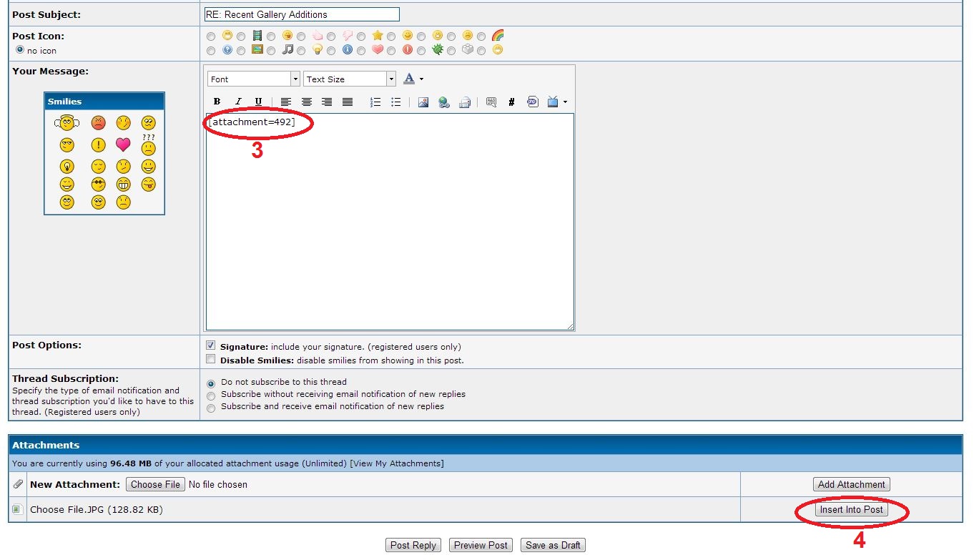The width and height of the screenshot is (974, 560).
Task: Toggle bold text formatting
Action: coord(217,102)
